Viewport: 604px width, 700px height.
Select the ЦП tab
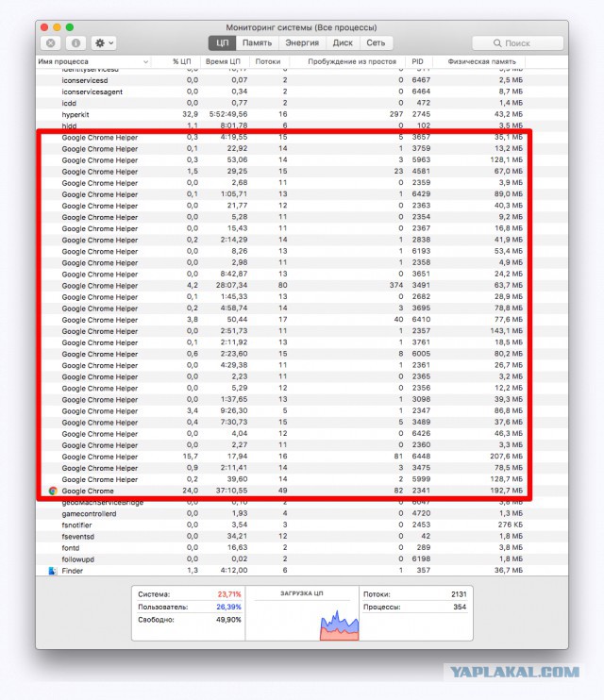222,42
